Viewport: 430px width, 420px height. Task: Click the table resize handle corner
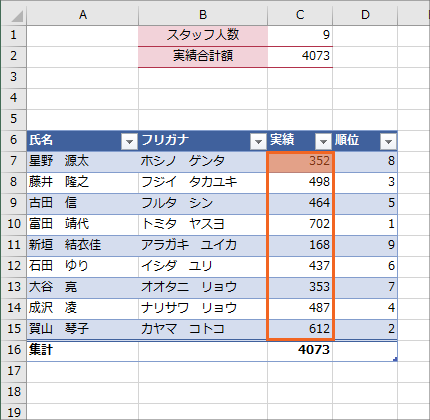tap(395, 359)
